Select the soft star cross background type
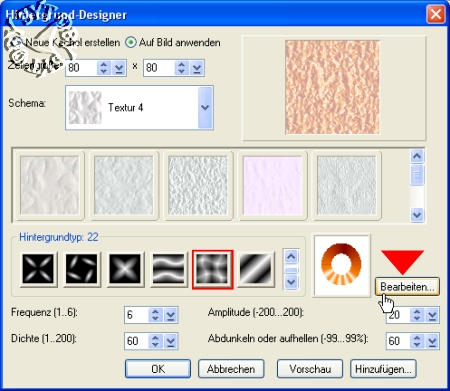The image size is (450, 391). pyautogui.click(x=125, y=269)
